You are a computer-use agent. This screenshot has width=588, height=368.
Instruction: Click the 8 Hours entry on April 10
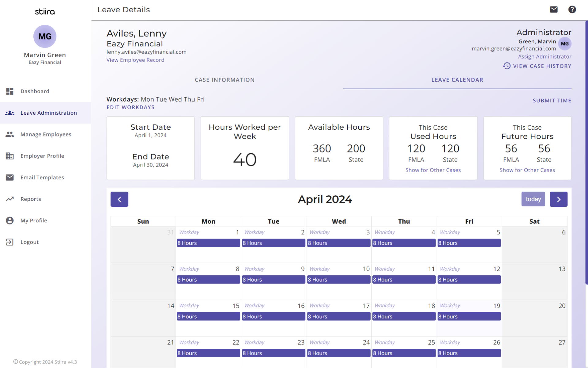tap(338, 280)
